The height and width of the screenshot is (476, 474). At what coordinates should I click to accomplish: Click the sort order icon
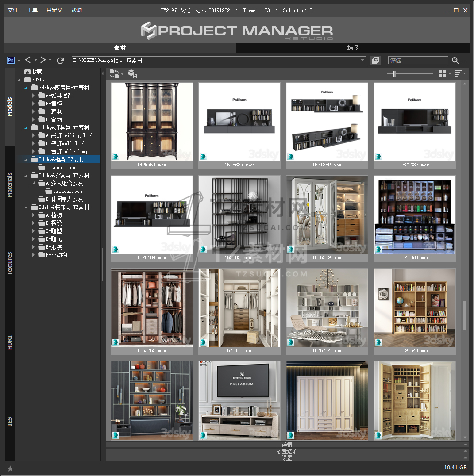pyautogui.click(x=458, y=74)
